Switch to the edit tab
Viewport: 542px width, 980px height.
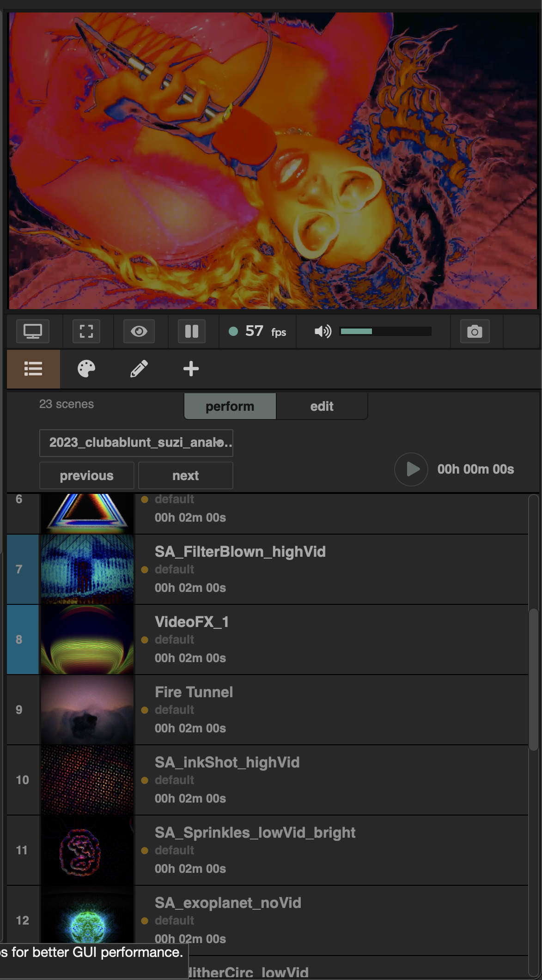(322, 407)
